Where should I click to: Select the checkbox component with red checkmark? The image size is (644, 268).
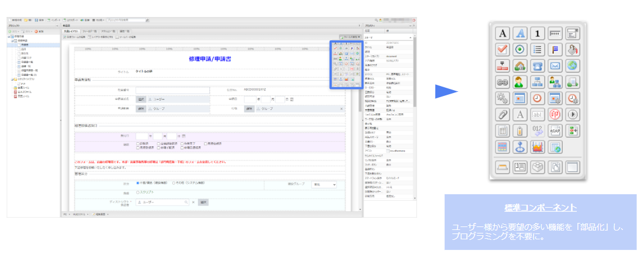tap(503, 49)
